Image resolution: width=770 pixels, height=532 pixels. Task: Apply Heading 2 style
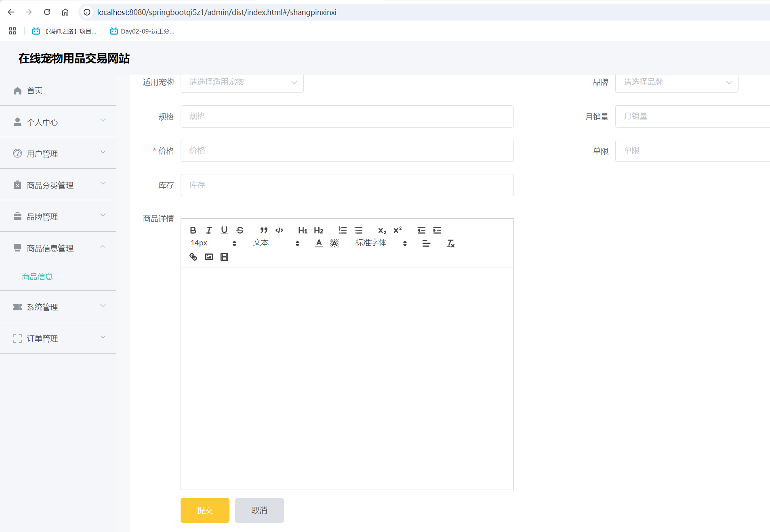[x=318, y=230]
